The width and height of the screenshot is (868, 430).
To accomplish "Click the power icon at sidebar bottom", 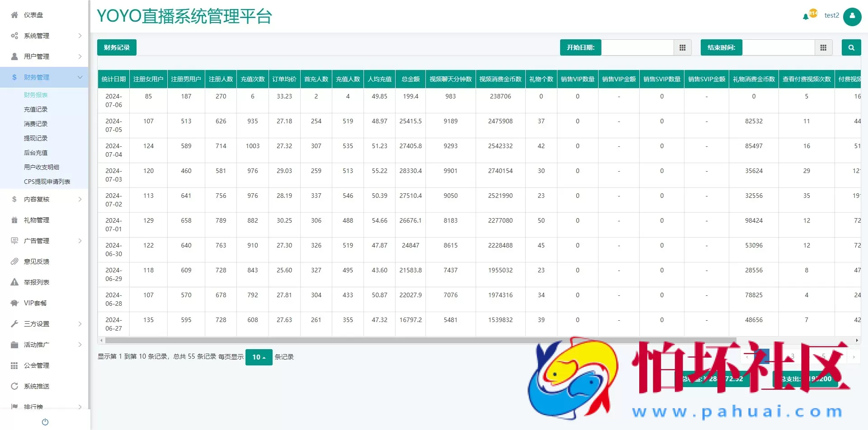I will 45,422.
